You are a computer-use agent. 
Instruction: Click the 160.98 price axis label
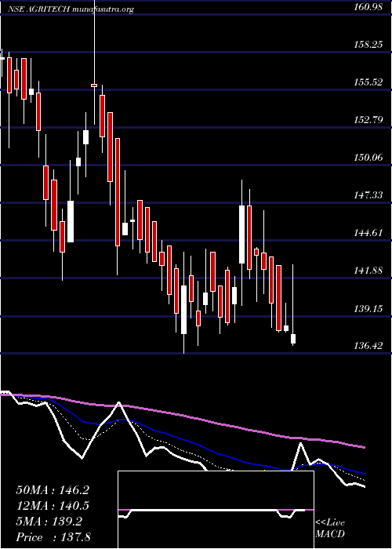[x=368, y=6]
